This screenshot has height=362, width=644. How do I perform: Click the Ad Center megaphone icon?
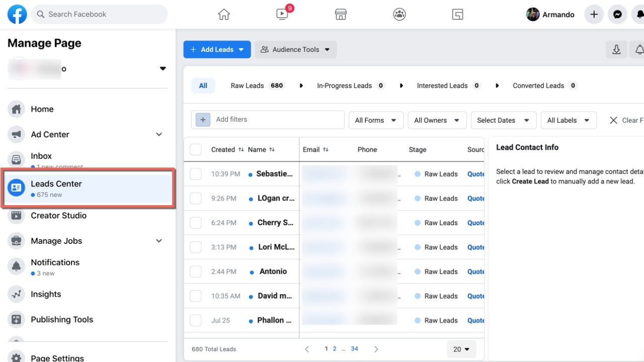[x=17, y=134]
